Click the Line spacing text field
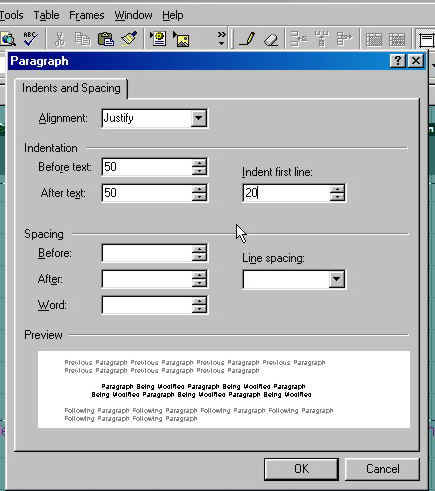The image size is (435, 491). point(286,279)
